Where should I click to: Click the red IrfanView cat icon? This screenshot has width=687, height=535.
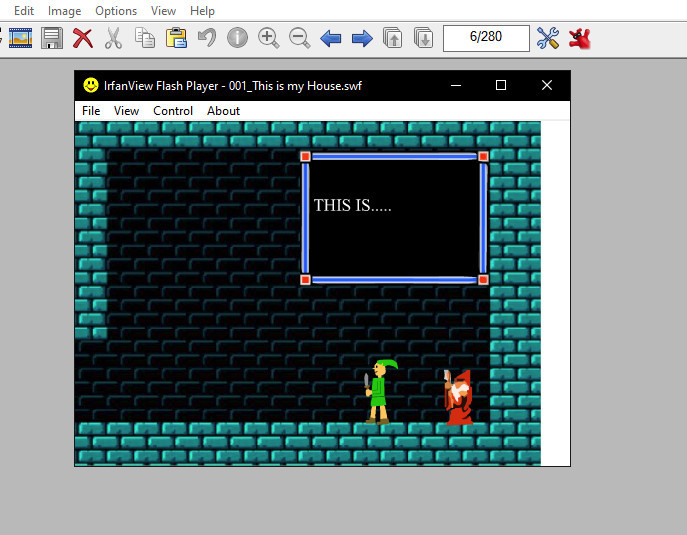pos(579,39)
